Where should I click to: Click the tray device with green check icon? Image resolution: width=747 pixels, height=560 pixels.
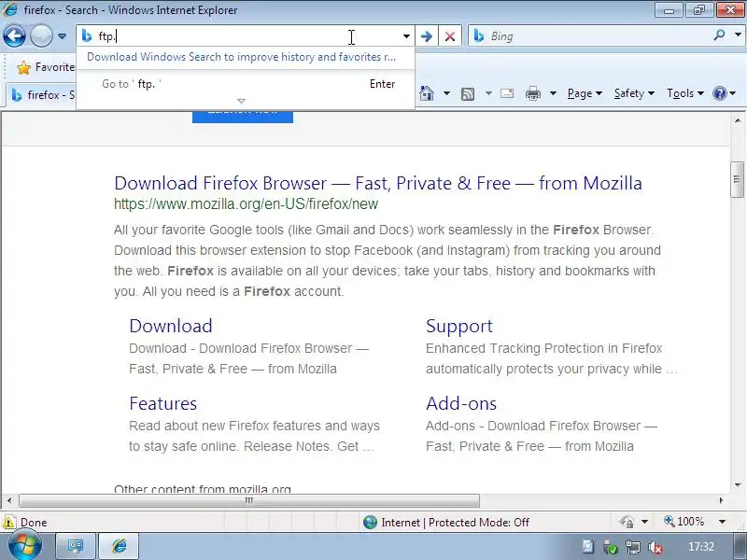click(611, 548)
